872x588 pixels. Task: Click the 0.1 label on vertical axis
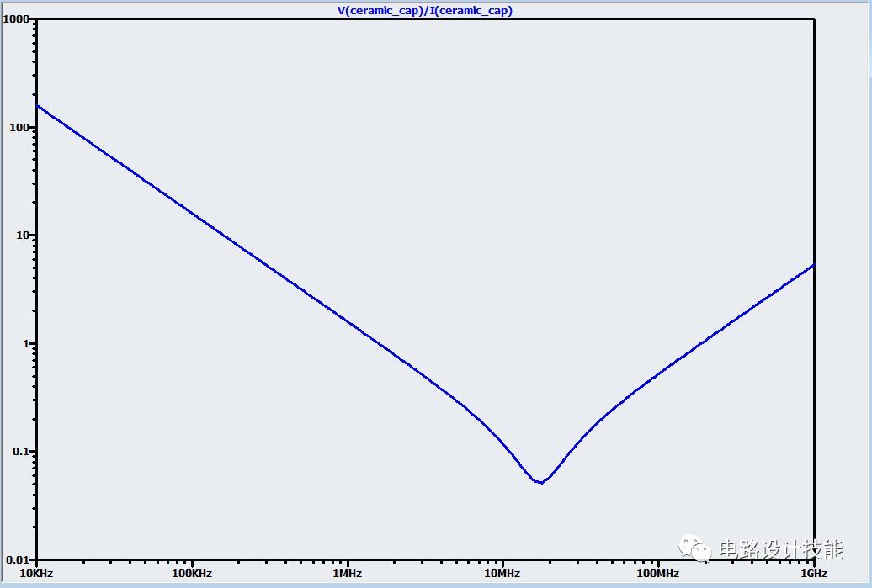pos(20,451)
